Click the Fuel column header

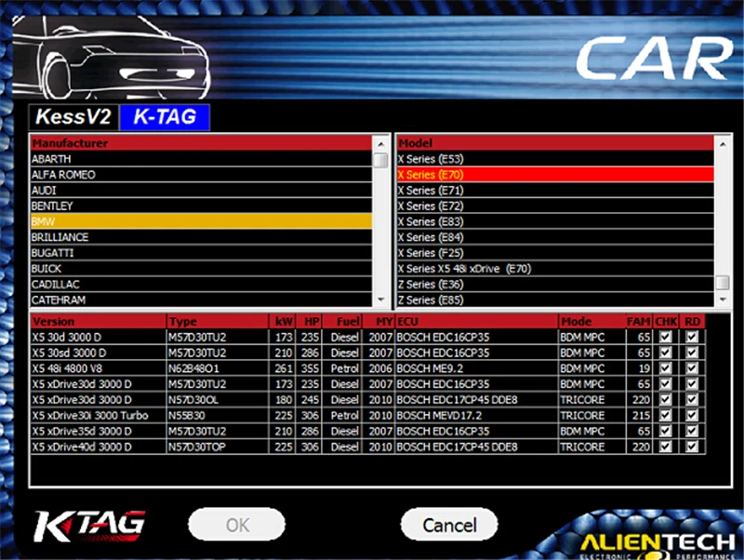(342, 321)
